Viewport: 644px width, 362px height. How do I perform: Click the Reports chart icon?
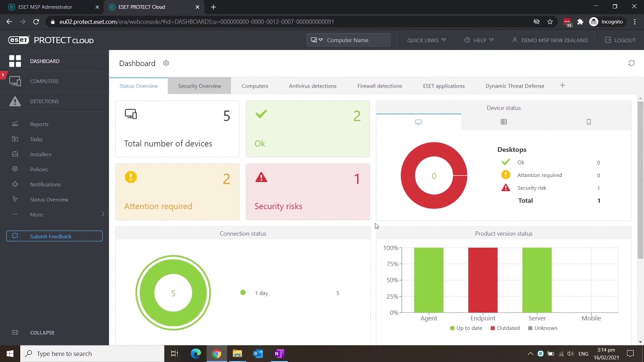point(15,124)
